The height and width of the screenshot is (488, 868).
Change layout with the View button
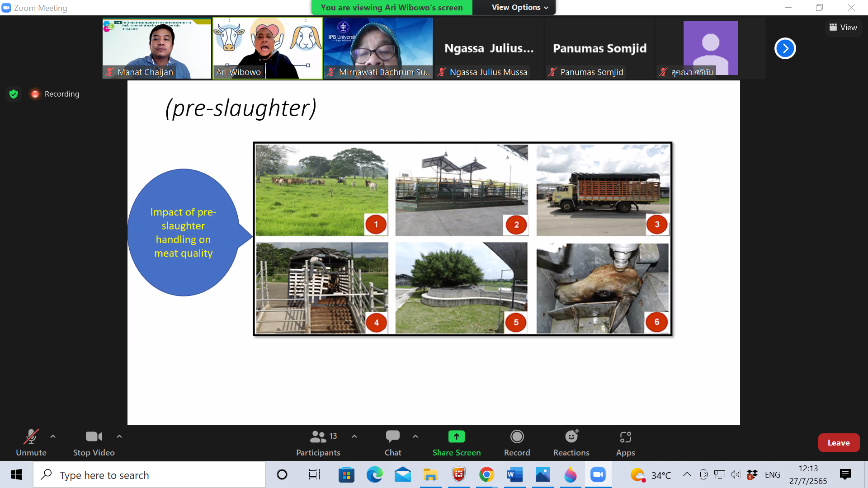point(843,28)
